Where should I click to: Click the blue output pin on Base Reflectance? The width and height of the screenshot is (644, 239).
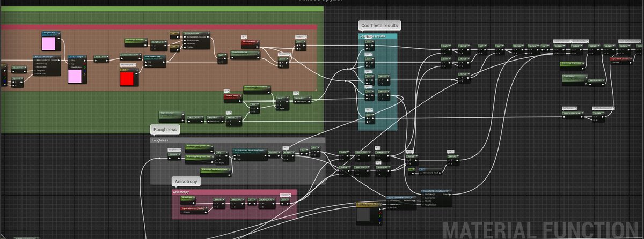[379, 219]
